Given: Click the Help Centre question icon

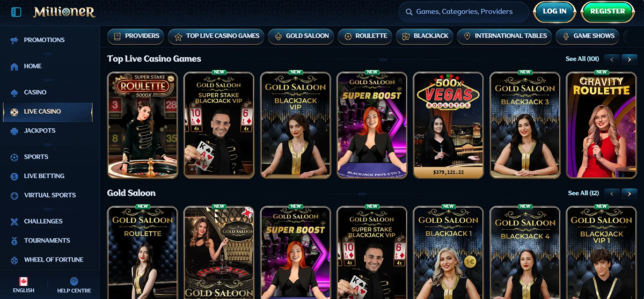Looking at the screenshot, I should [74, 281].
